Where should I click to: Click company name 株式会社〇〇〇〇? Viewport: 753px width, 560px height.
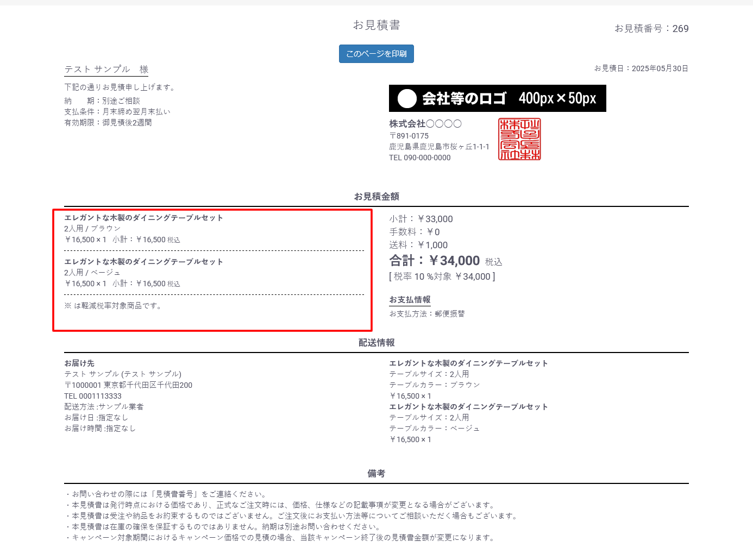pyautogui.click(x=425, y=124)
